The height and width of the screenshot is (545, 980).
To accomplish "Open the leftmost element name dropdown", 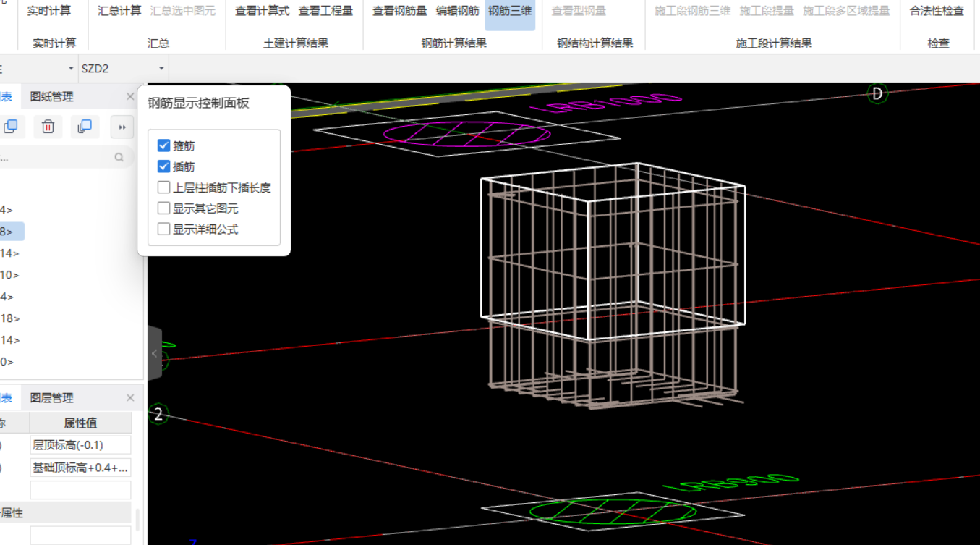I will click(x=70, y=67).
